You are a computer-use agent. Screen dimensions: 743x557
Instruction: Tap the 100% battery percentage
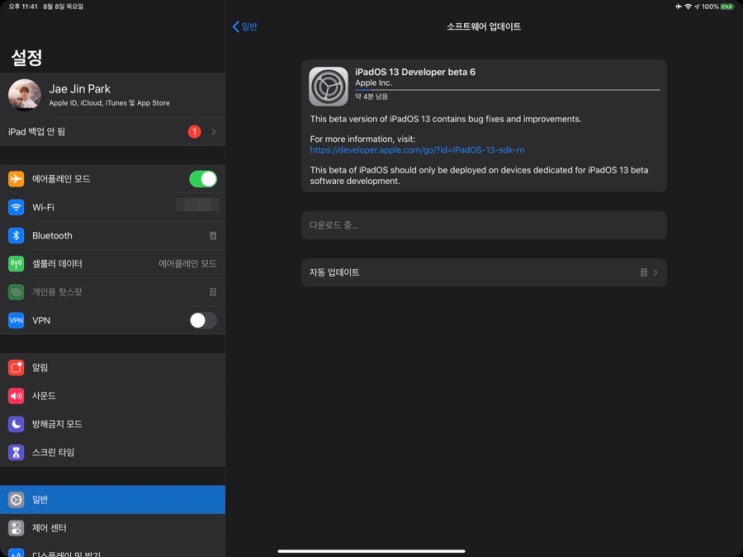point(710,7)
